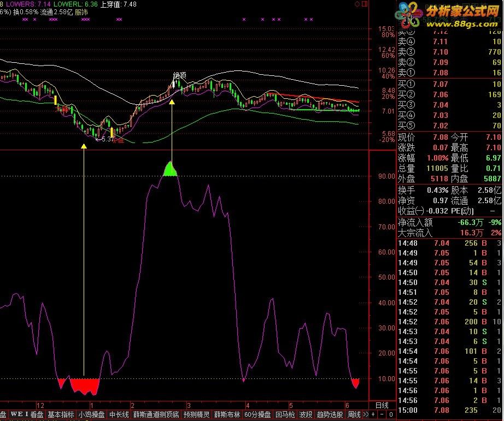Click the 涨幅 1.00% value
The height and width of the screenshot is (421, 504).
(437, 158)
